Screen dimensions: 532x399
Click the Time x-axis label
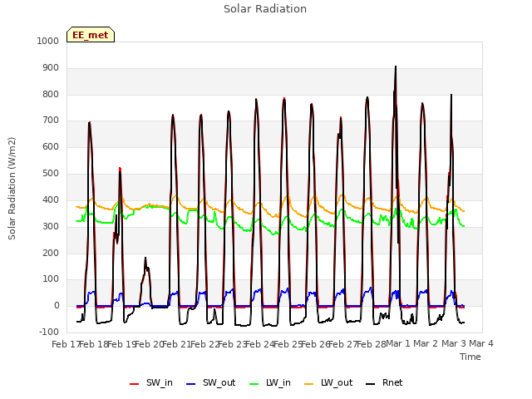tap(470, 357)
